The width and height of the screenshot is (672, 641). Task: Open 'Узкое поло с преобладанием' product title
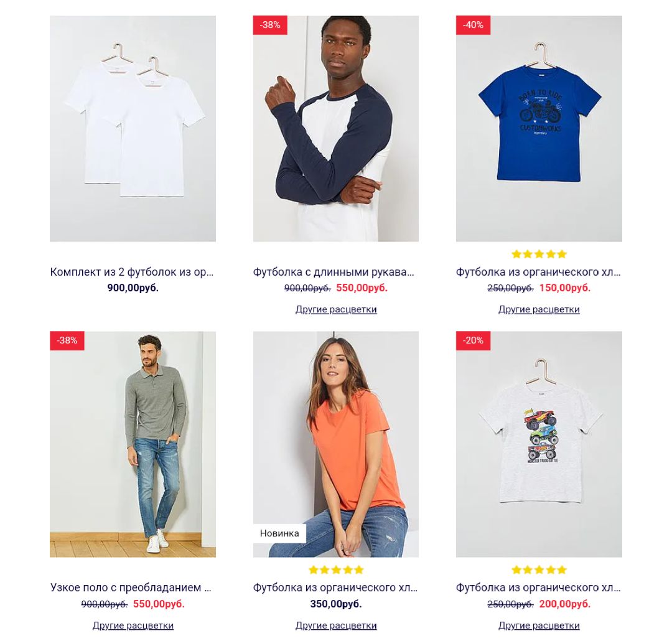131,587
